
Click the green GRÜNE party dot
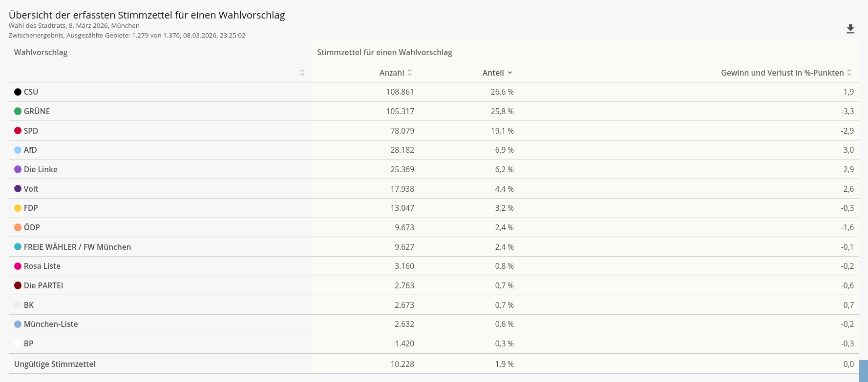pos(18,111)
